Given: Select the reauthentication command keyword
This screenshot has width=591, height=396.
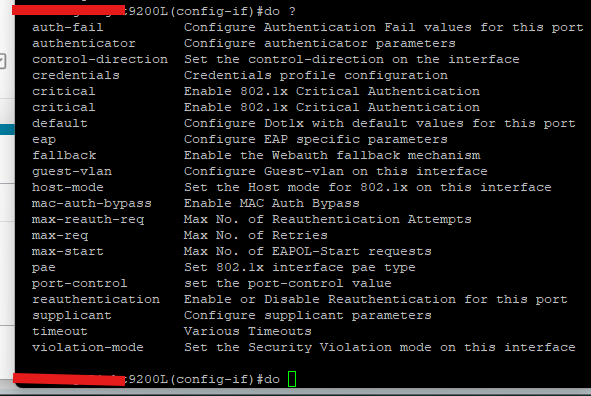Looking at the screenshot, I should (96, 300).
